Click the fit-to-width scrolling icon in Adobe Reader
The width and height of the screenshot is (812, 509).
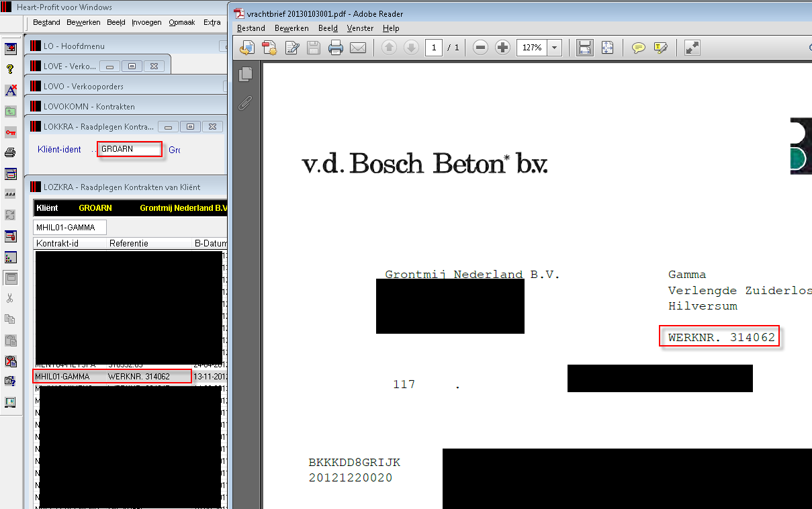584,48
